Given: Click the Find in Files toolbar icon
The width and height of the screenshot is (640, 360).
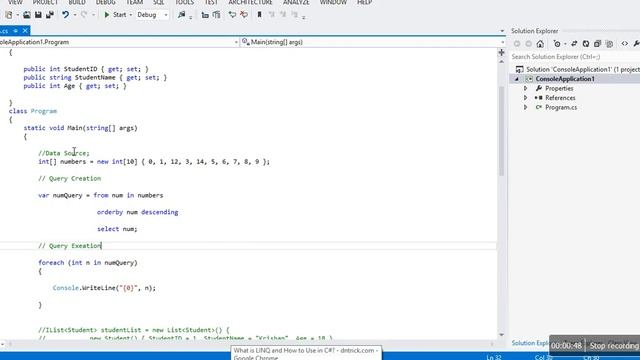Looking at the screenshot, I should point(182,15).
